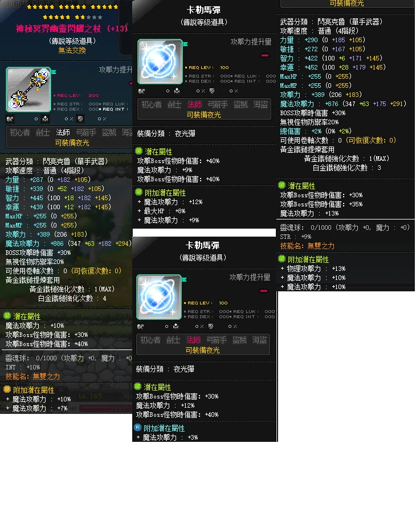Click the 無法交換 label under the wand name

[72, 50]
